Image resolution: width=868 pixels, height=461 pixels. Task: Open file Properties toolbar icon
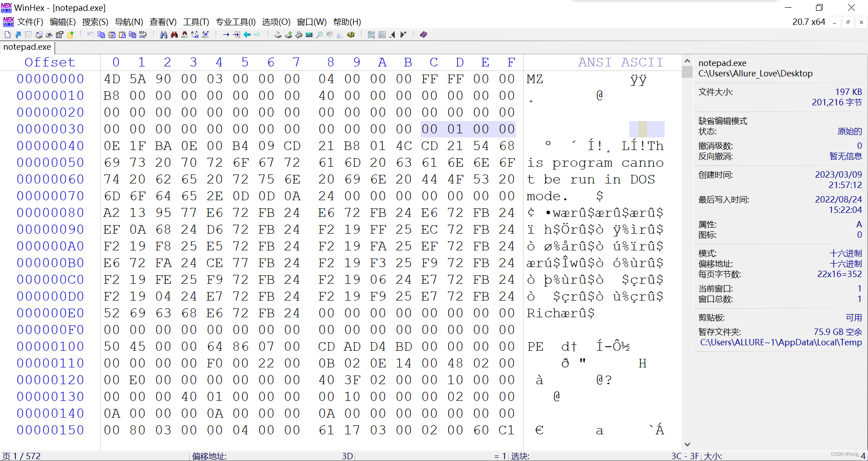59,35
